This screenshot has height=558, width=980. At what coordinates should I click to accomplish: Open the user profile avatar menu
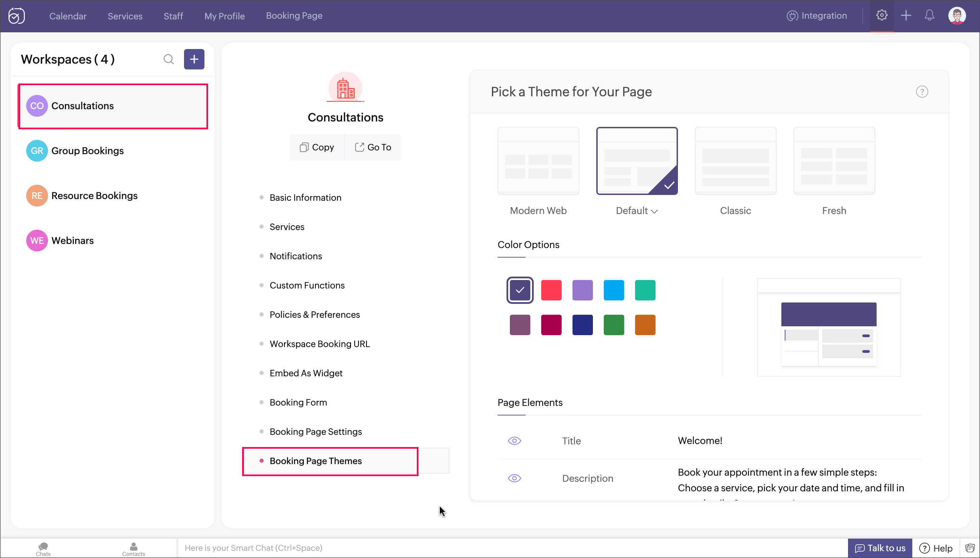tap(957, 16)
